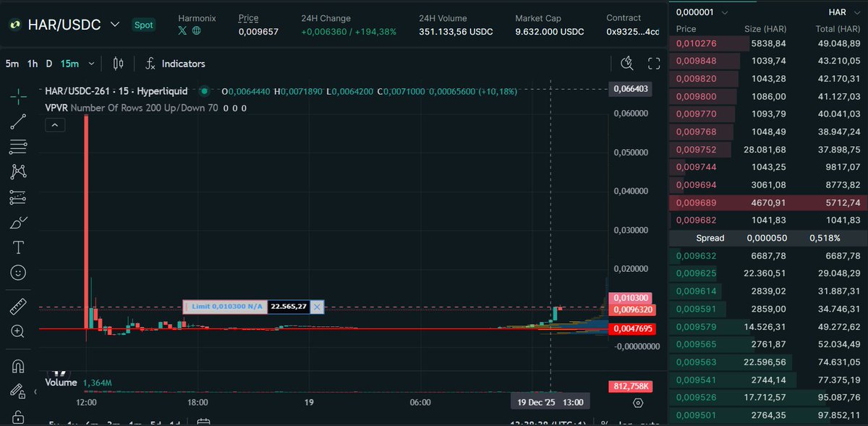
Task: Click the fx indicators icon
Action: (150, 64)
